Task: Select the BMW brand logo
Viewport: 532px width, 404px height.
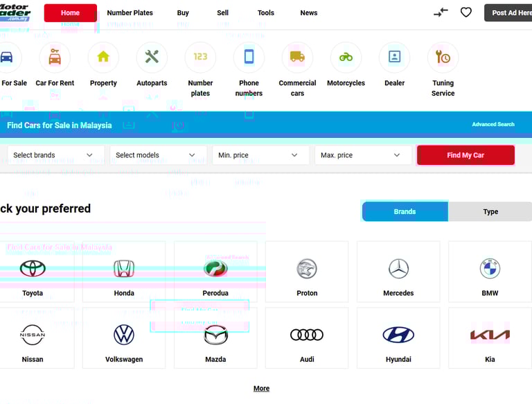Action: 490,269
